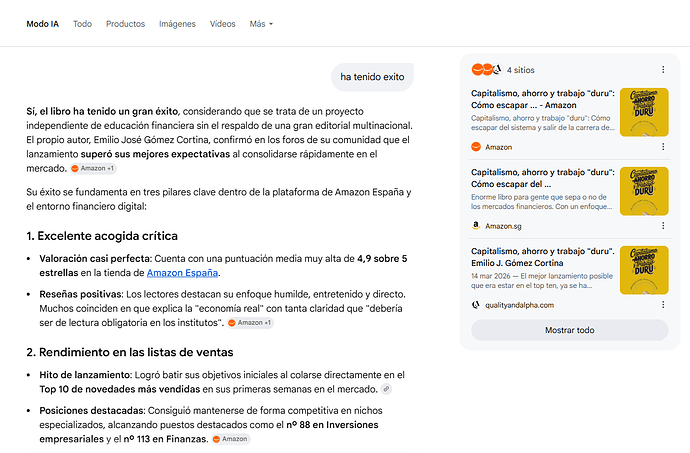Open options menu for Amazon source entry

pyautogui.click(x=663, y=147)
